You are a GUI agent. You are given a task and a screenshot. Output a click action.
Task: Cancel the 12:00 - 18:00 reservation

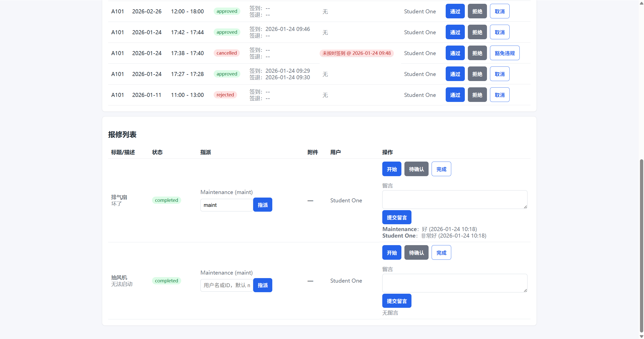tap(499, 11)
